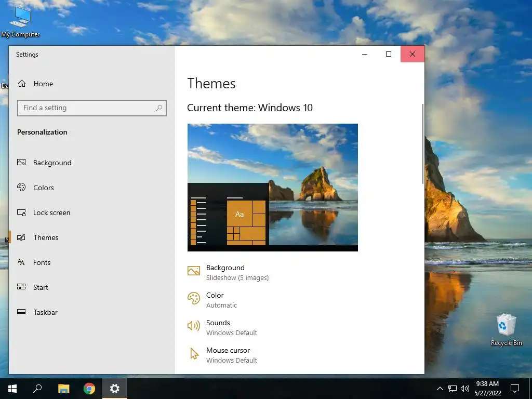The height and width of the screenshot is (399, 532).
Task: Click the current theme preview image
Action: pos(272,187)
